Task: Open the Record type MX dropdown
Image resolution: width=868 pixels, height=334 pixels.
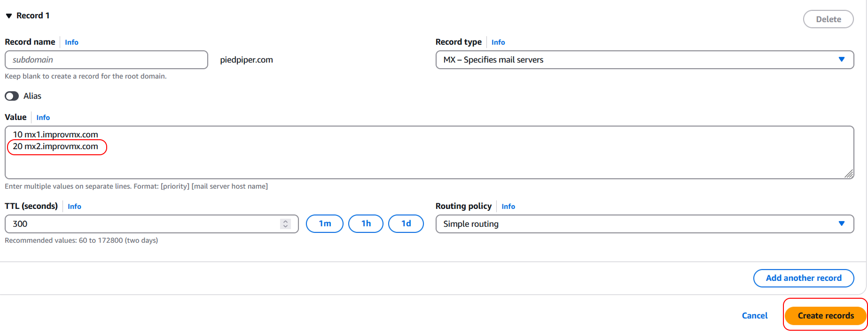Action: click(644, 60)
